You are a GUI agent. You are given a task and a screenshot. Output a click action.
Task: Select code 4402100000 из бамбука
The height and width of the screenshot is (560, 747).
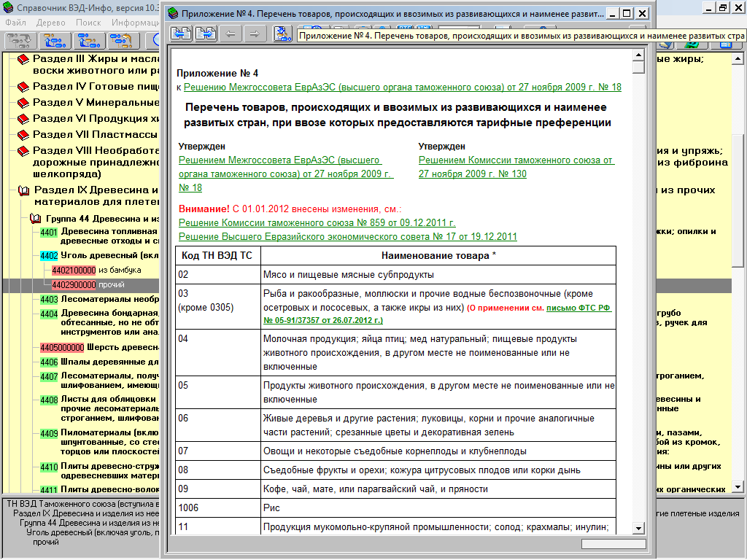96,270
